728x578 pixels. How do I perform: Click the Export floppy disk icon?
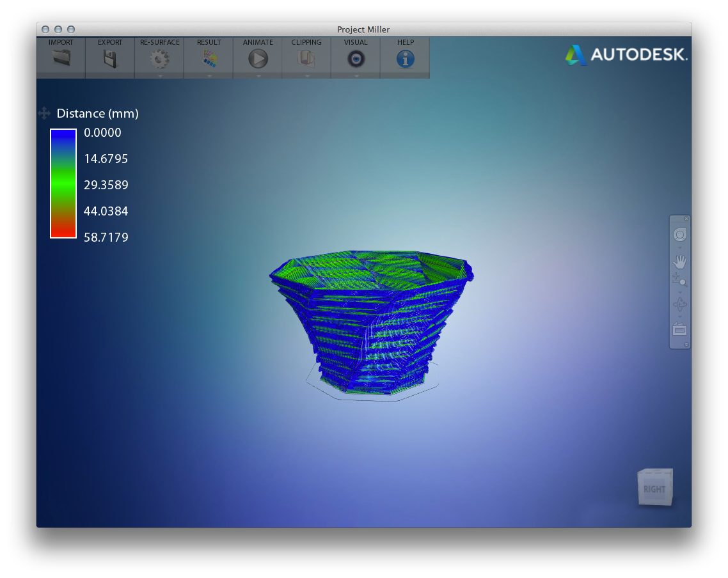pos(110,59)
